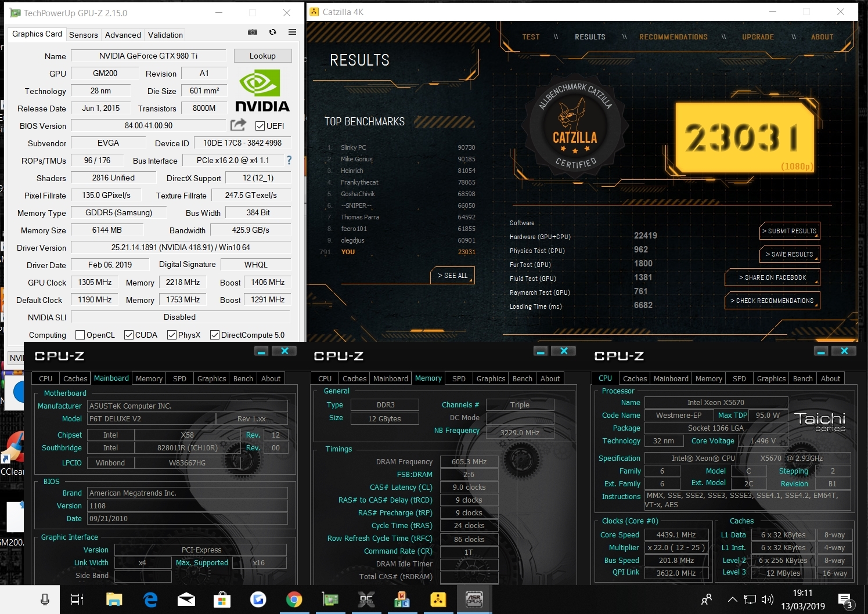
Task: Toggle the PhysX checkbox
Action: coord(172,335)
